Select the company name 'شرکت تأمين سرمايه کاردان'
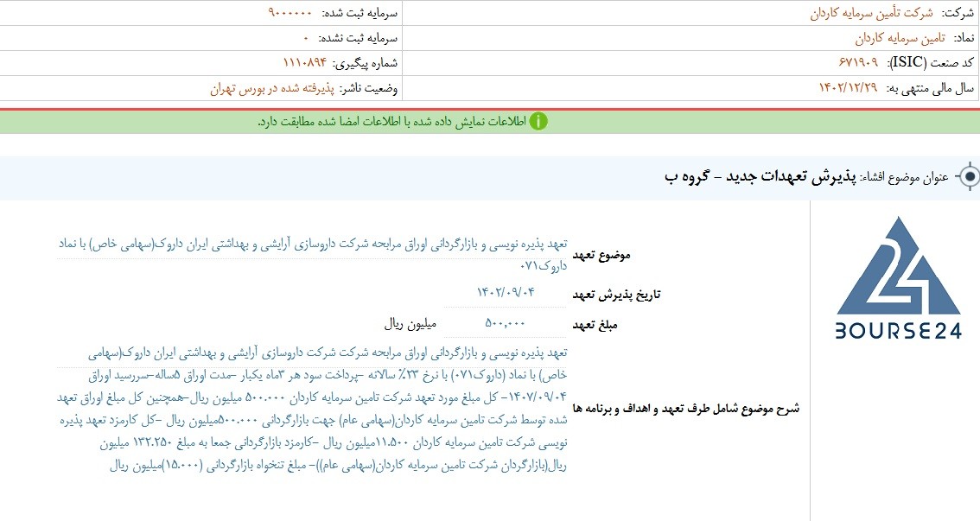Image resolution: width=980 pixels, height=521 pixels. pos(871,13)
